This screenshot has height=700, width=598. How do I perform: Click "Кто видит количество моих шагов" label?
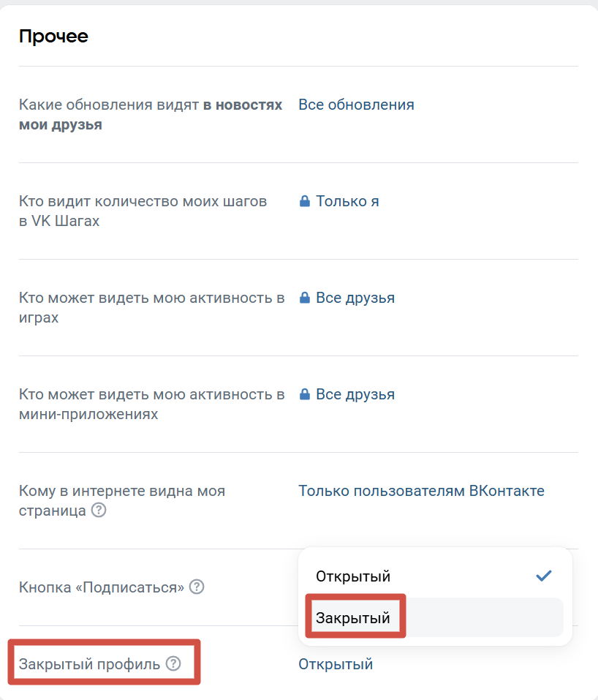pyautogui.click(x=143, y=201)
